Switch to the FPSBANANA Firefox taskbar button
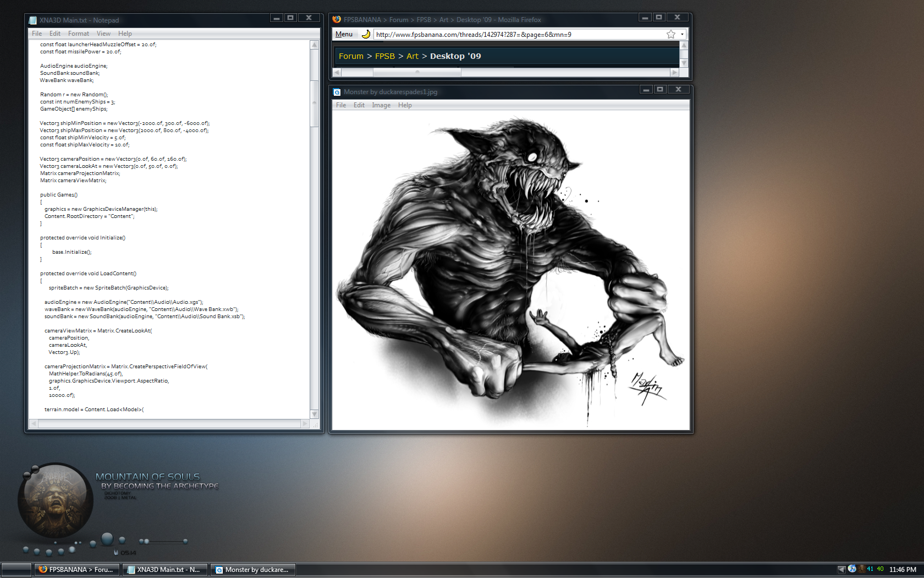 [78, 570]
